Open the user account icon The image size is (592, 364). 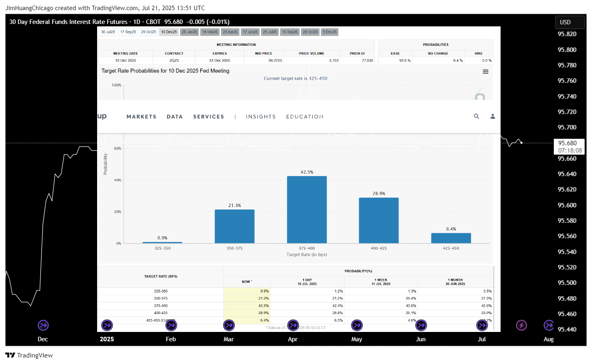(492, 116)
